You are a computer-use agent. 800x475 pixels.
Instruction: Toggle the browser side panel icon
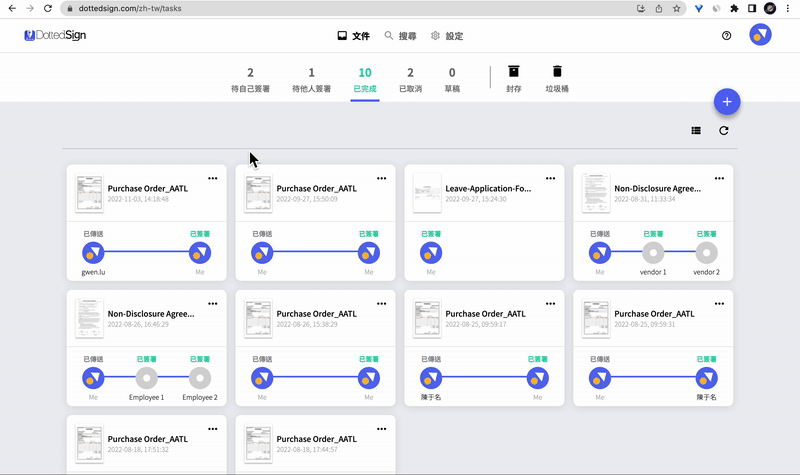[x=752, y=8]
